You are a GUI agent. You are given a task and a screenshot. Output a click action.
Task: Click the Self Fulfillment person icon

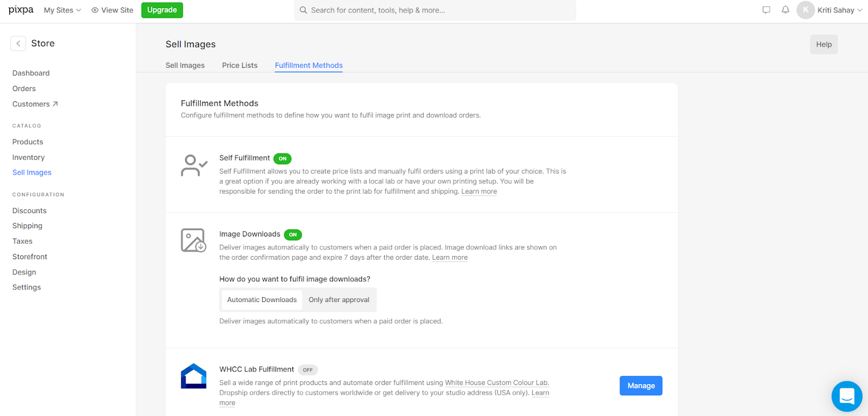[194, 165]
